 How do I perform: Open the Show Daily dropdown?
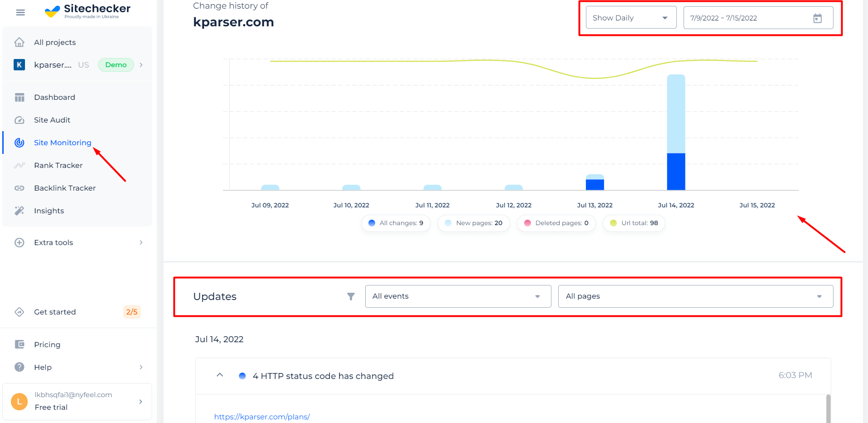click(631, 18)
